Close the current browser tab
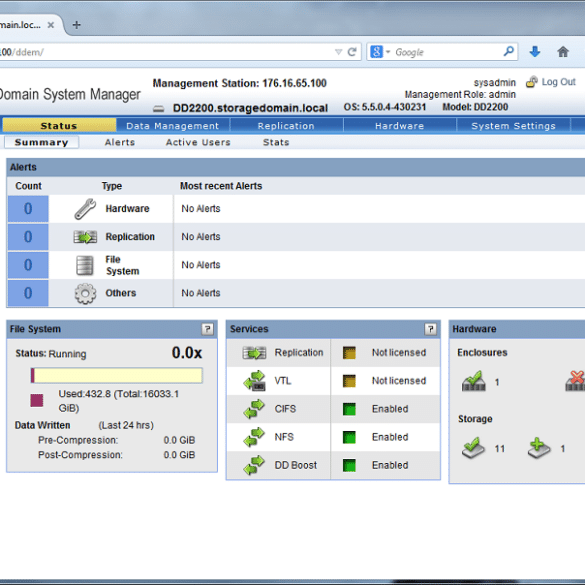Screen dimensions: 585x585 pos(51,25)
